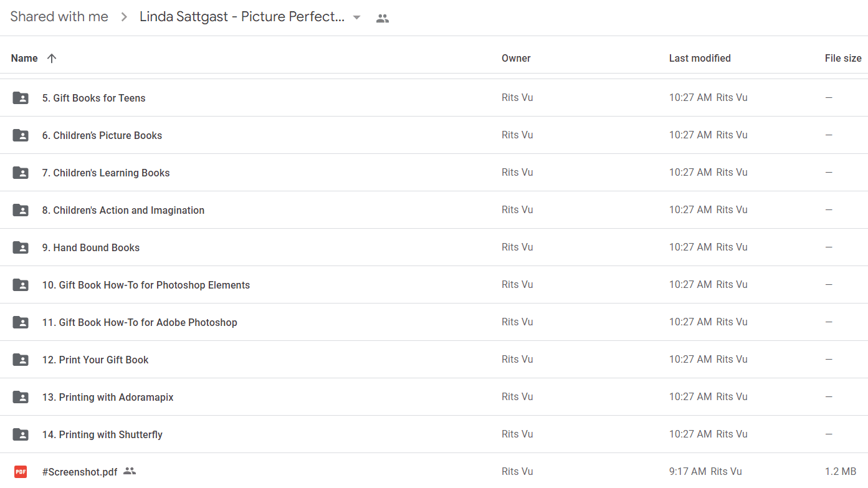Select 13. Printing with Adoramapix folder
The image size is (868, 488).
(x=434, y=397)
